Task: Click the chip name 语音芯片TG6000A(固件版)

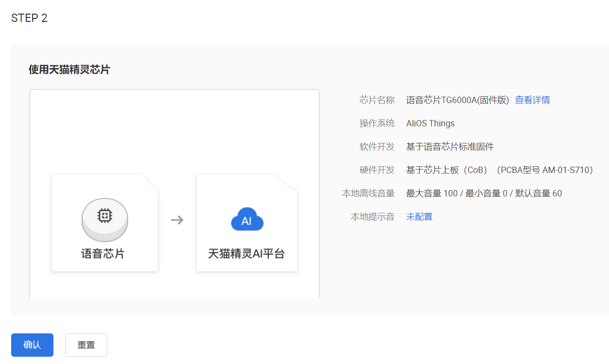Action: (457, 100)
